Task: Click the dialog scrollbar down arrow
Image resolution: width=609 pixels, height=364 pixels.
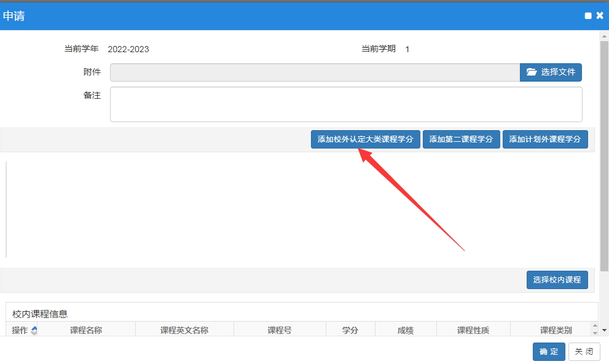Action: click(x=604, y=330)
